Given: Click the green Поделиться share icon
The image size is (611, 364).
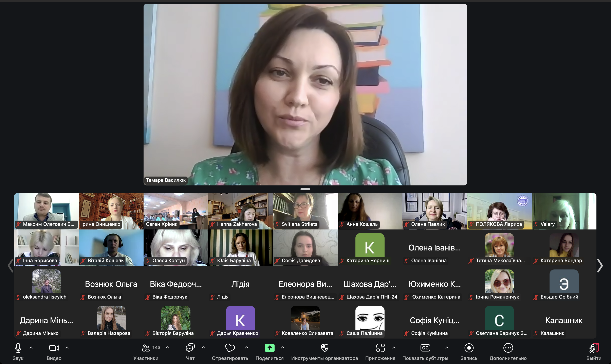Looking at the screenshot, I should (270, 348).
